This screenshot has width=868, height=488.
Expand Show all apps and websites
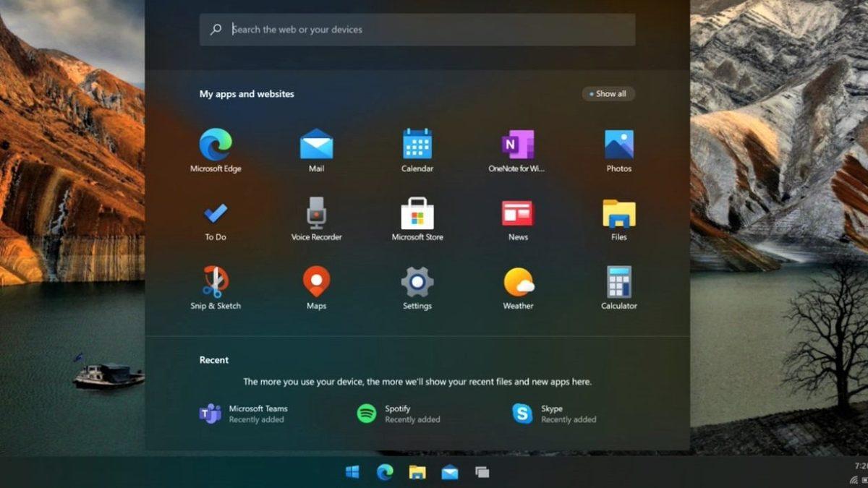[608, 94]
